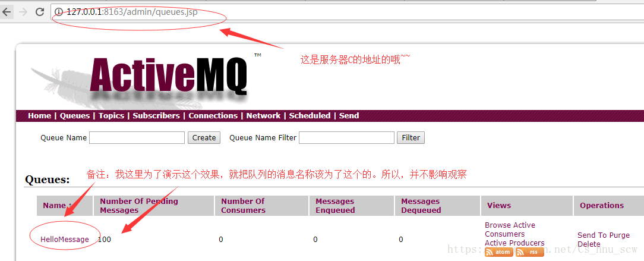The width and height of the screenshot is (644, 261).
Task: Open the HelloMessage queue link
Action: pos(65,239)
